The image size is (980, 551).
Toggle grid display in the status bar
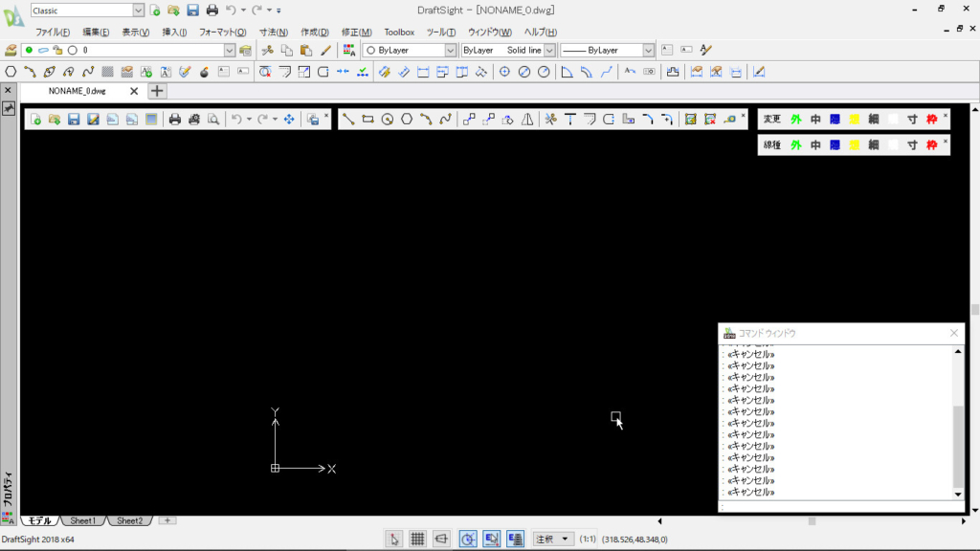[x=417, y=538]
